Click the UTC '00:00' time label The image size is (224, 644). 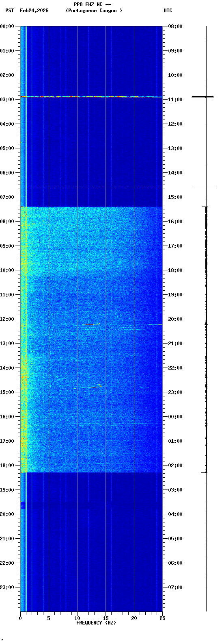tap(175, 417)
